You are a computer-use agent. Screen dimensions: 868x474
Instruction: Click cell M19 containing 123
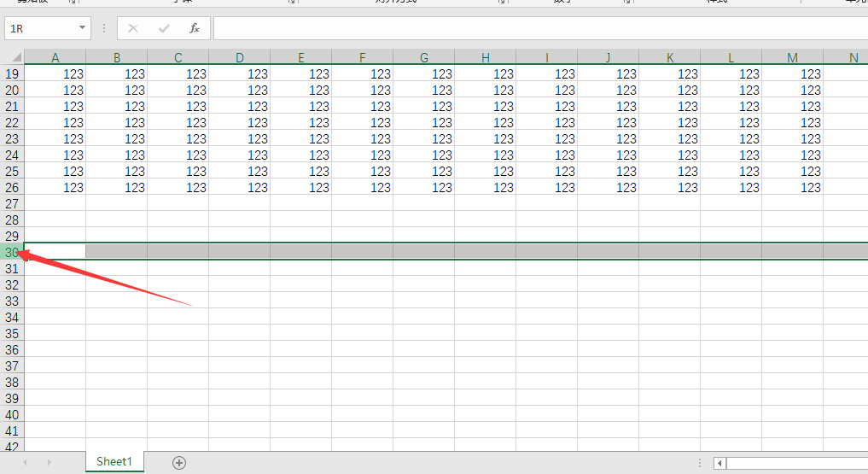[x=793, y=73]
